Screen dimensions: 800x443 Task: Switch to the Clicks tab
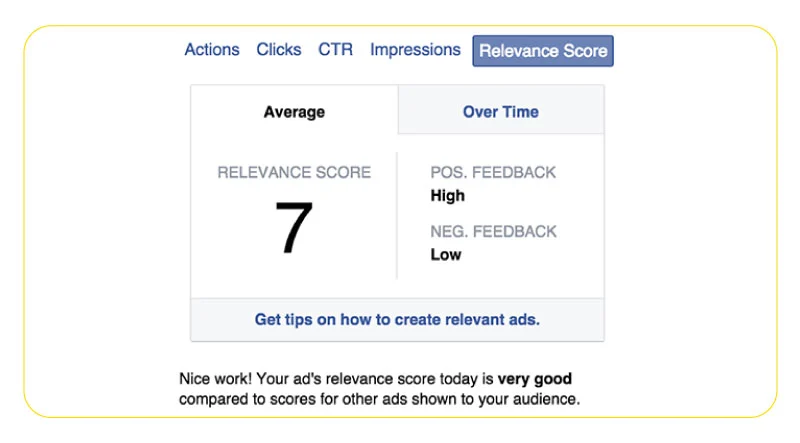[x=279, y=50]
